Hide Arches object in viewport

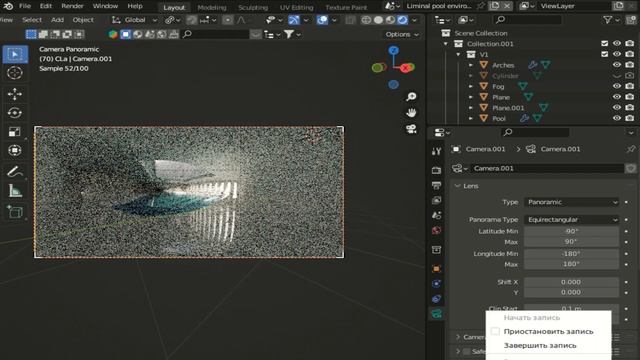[x=617, y=65]
